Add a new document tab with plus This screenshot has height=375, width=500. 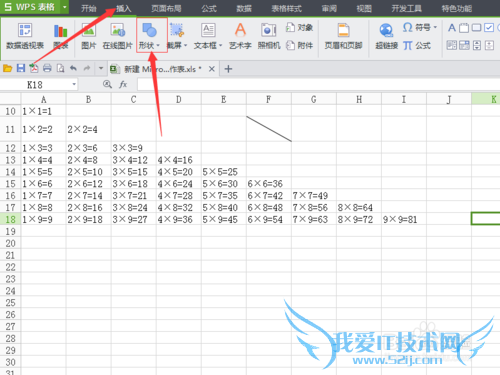228,69
